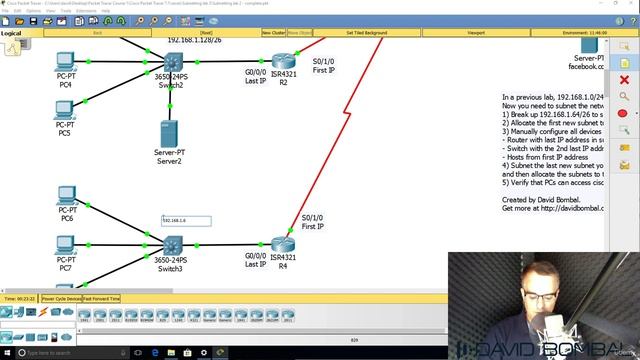Click the Print icon in toolbar
The width and height of the screenshot is (640, 360).
tap(47, 21)
